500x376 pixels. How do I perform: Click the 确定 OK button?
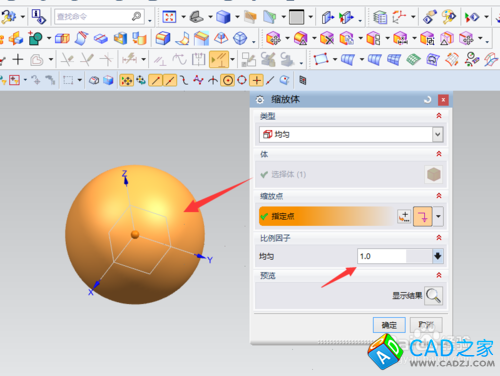389,325
